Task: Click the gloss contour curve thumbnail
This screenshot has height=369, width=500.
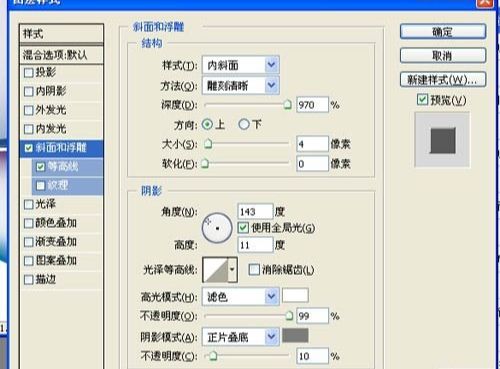Action: 215,269
